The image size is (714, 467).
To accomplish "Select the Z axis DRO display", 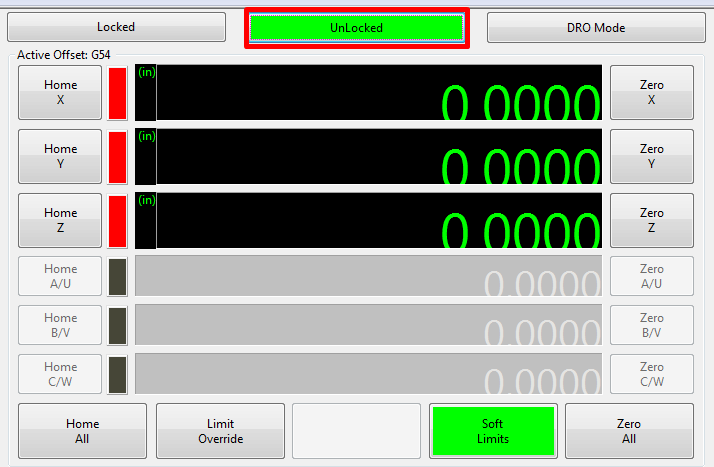I will tap(380, 220).
